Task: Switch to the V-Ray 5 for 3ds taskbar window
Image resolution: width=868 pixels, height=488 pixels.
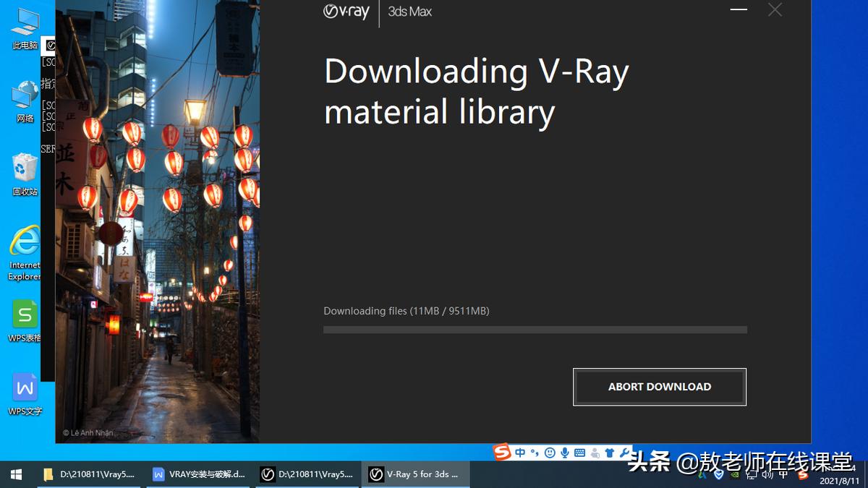Action: click(416, 474)
